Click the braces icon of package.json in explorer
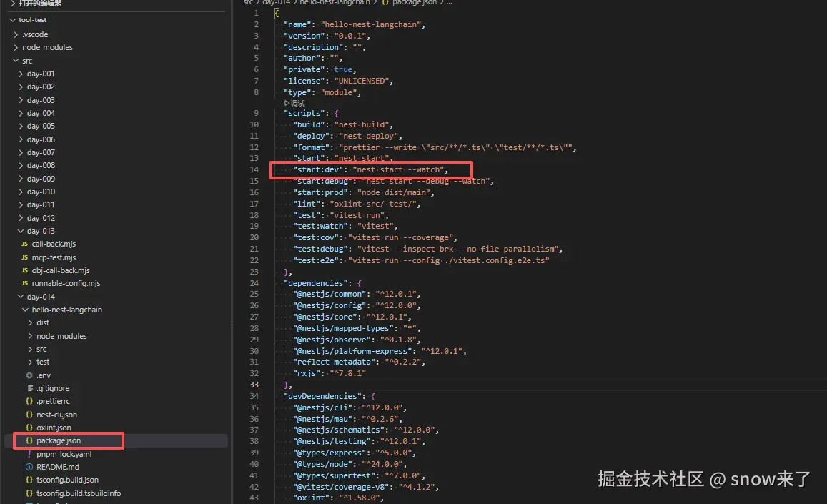This screenshot has height=504, width=827. (29, 440)
